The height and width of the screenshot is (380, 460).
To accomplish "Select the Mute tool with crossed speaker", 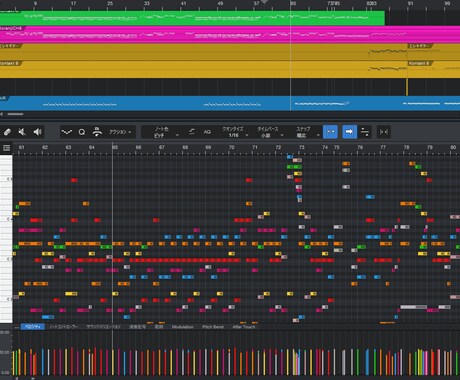I will coord(22,132).
